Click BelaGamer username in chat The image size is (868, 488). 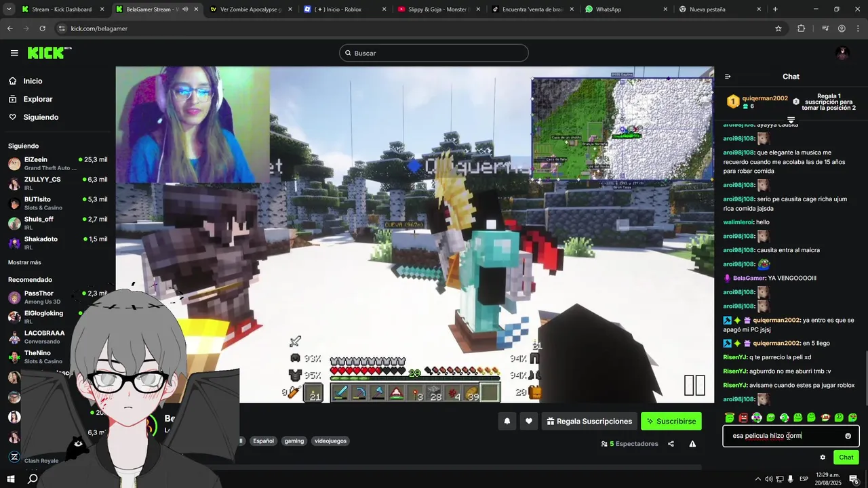749,278
